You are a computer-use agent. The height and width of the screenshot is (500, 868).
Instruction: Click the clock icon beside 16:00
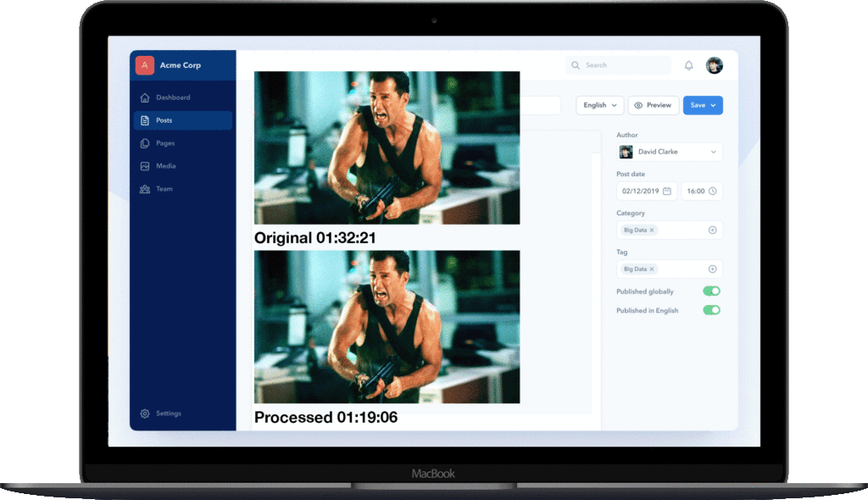(712, 191)
